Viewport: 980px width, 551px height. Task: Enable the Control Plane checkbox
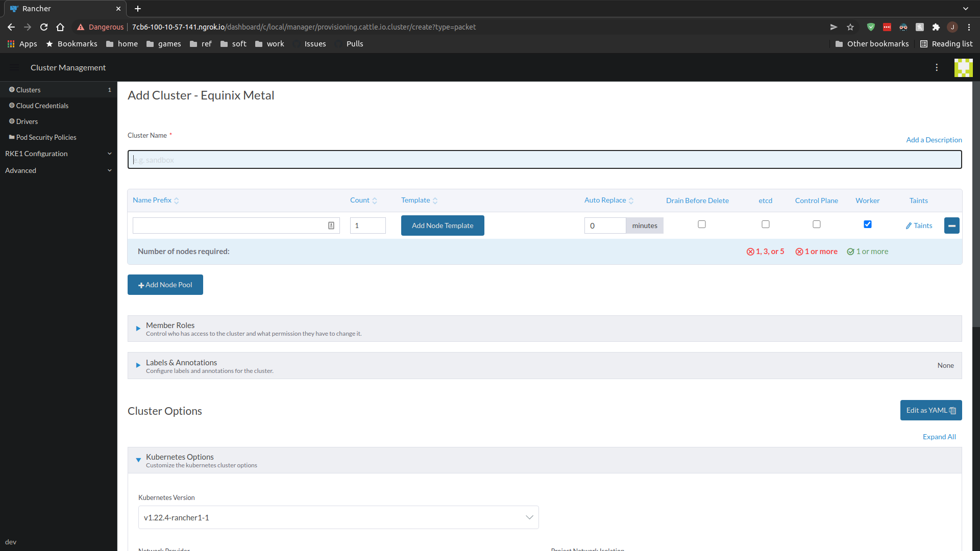tap(817, 224)
